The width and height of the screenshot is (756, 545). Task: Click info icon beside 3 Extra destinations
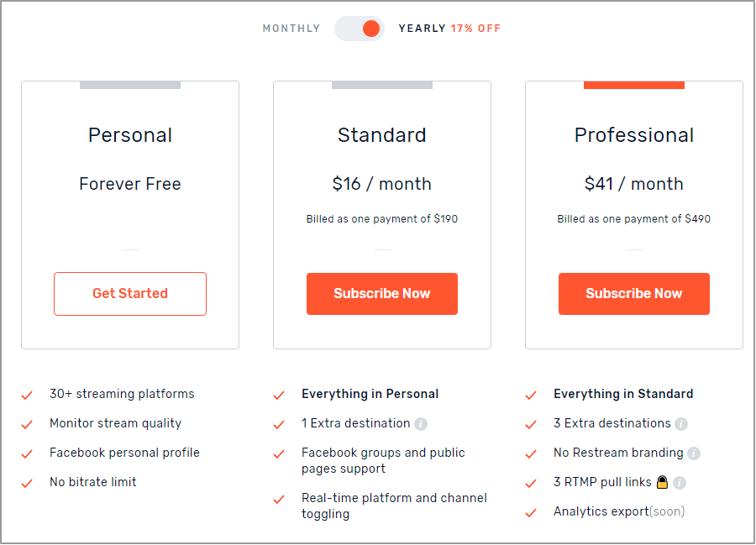(x=680, y=424)
